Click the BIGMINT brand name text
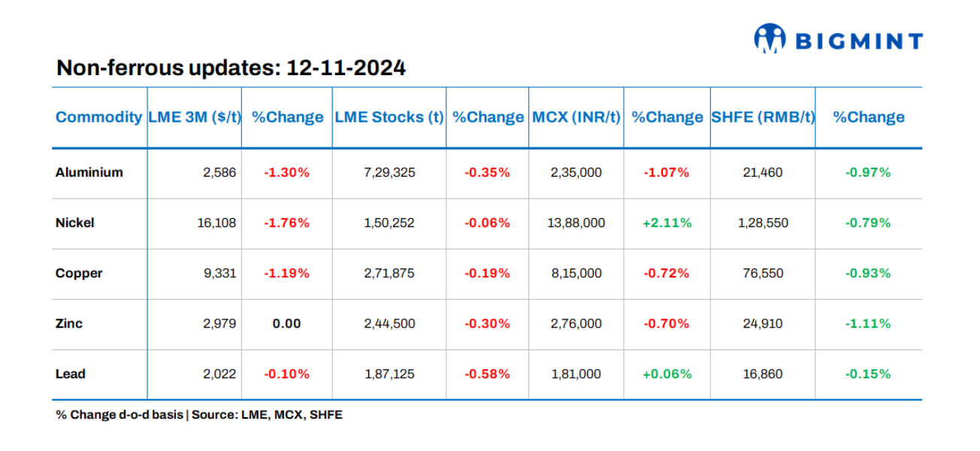The image size is (980, 451). pyautogui.click(x=858, y=41)
